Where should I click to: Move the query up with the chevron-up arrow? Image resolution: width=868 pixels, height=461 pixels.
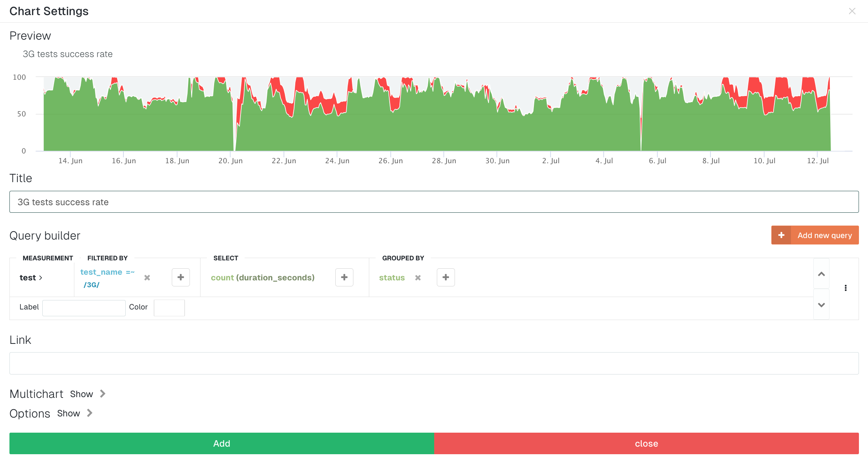tap(821, 274)
